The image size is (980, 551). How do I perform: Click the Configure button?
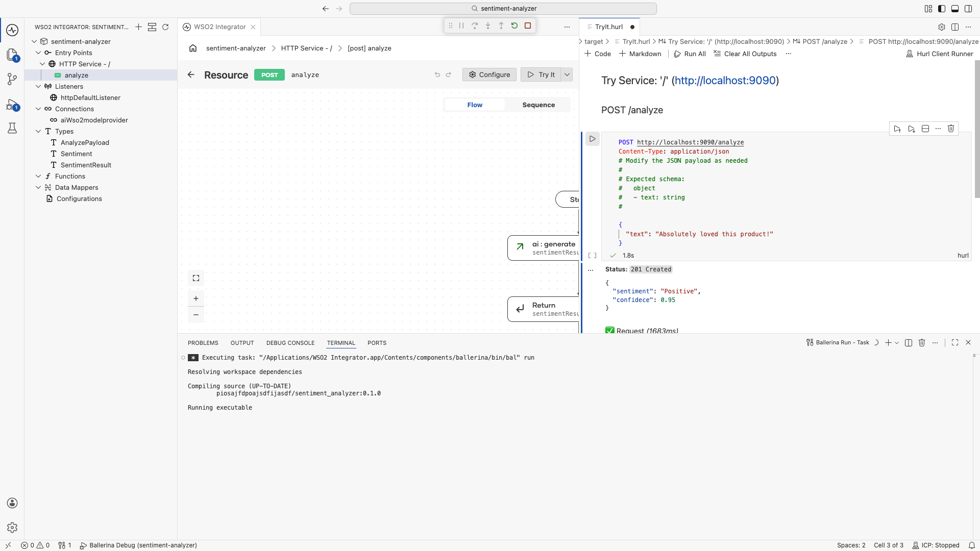489,74
